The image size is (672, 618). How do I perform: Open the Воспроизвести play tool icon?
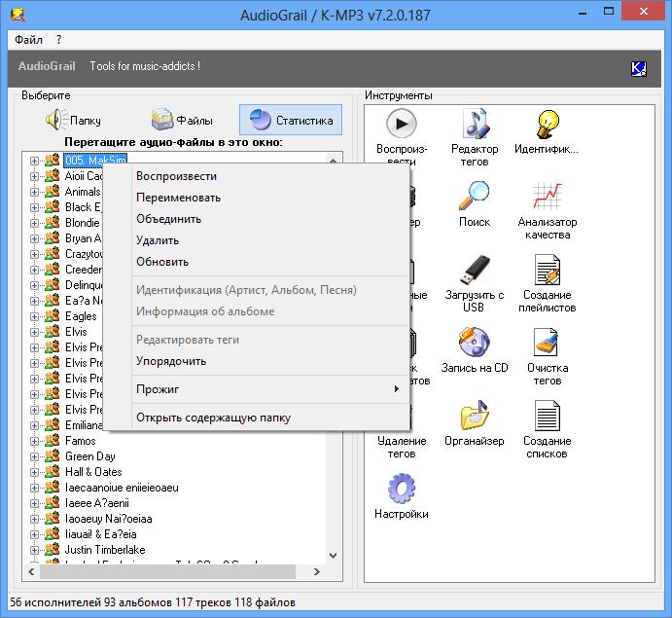tap(401, 124)
